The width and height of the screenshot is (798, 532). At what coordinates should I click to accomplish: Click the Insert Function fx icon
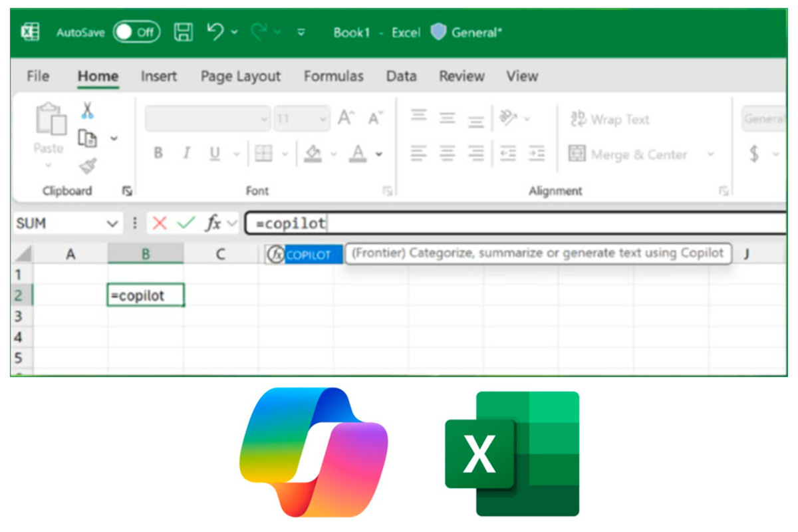pyautogui.click(x=213, y=224)
